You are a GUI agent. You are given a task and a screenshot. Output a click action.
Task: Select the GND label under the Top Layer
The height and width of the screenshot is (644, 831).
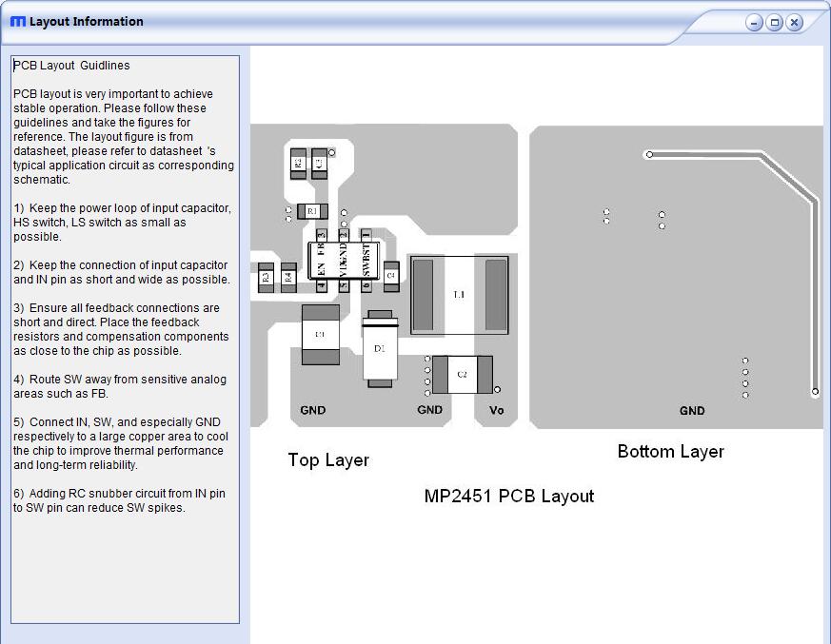pos(312,409)
